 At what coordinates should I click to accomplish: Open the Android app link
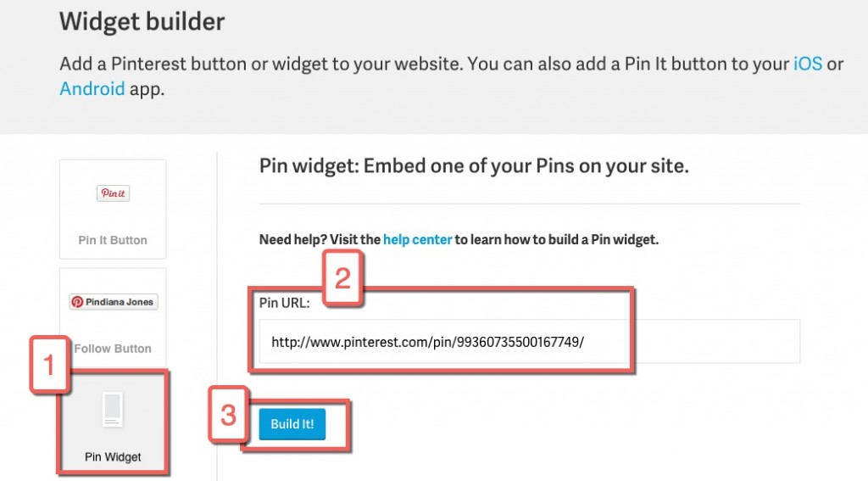tap(92, 88)
